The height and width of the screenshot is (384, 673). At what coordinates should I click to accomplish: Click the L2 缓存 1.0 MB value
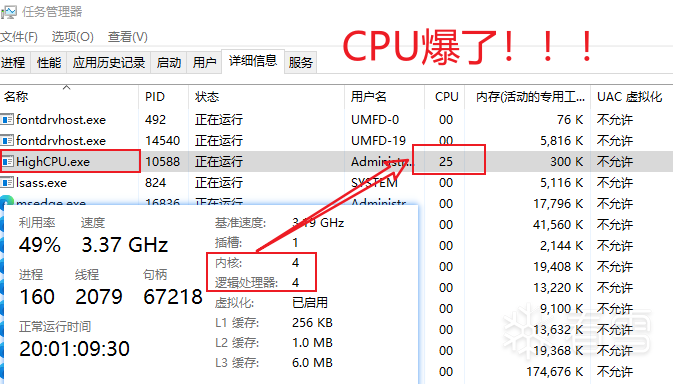point(312,342)
